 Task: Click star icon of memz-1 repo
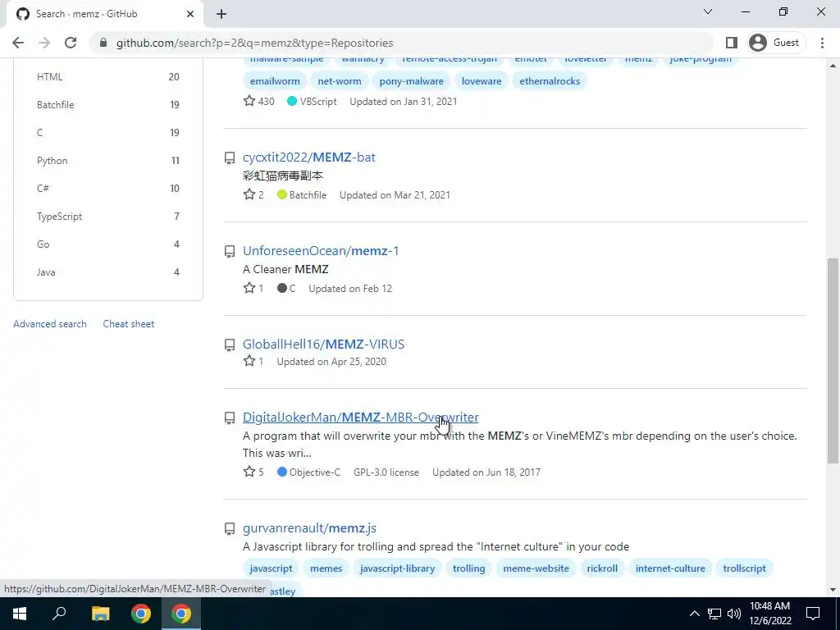coord(249,288)
